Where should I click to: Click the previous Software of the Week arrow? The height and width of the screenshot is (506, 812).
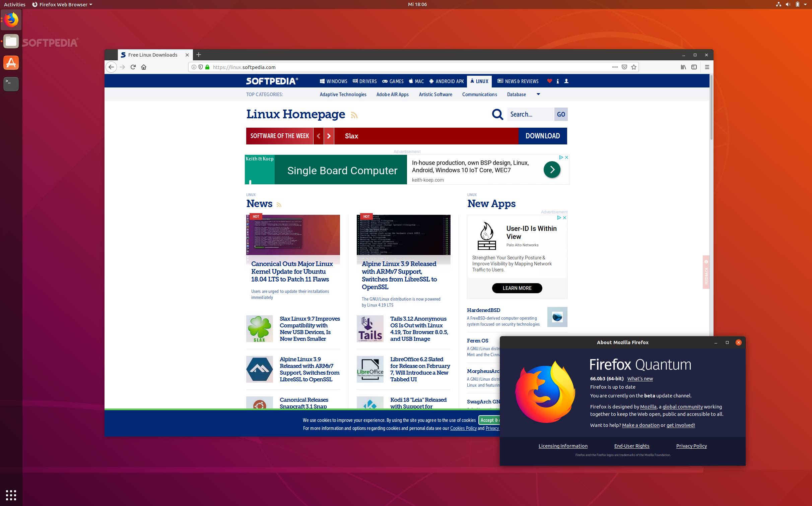click(x=319, y=135)
